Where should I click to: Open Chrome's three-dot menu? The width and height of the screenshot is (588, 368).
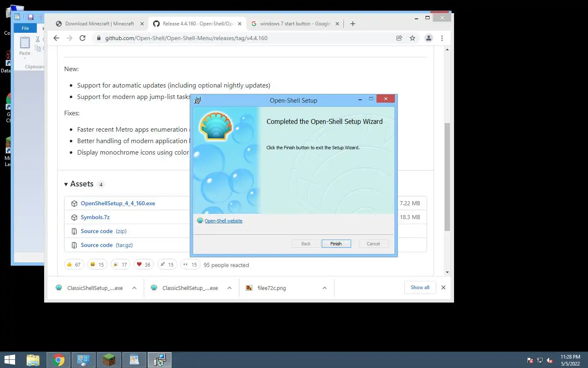(x=442, y=38)
